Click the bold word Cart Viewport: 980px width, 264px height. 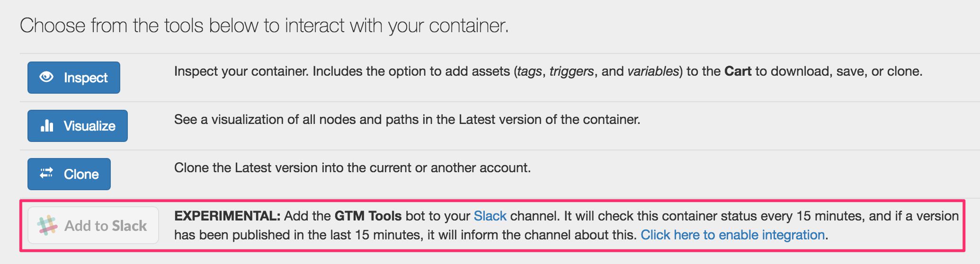click(738, 71)
